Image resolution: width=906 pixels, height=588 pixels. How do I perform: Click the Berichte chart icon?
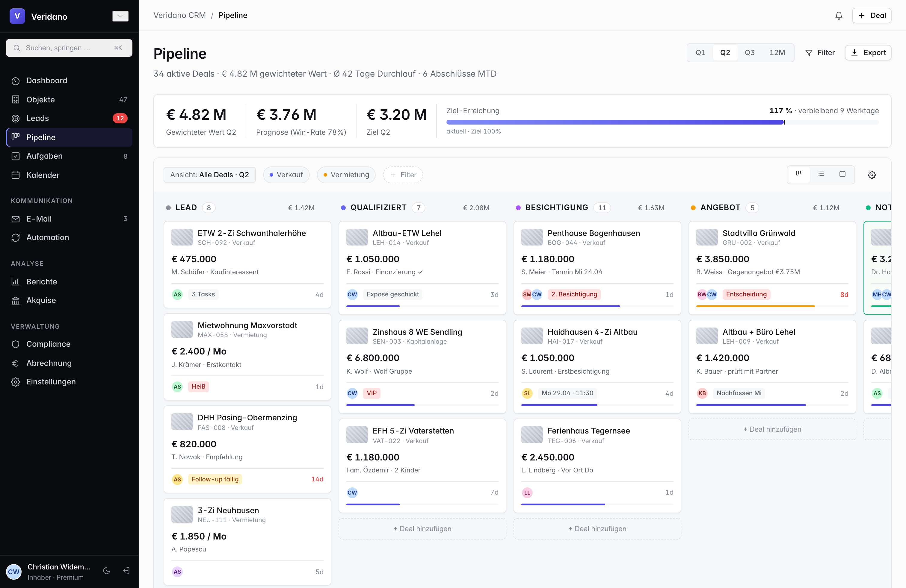coord(16,282)
